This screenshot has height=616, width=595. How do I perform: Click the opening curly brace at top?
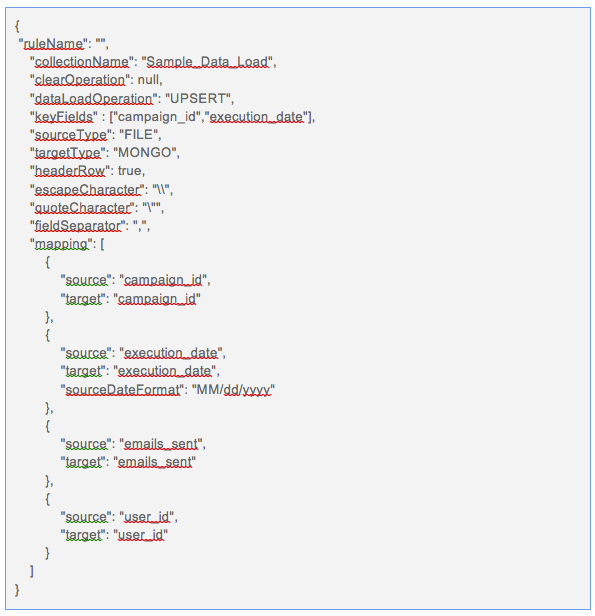pyautogui.click(x=17, y=26)
